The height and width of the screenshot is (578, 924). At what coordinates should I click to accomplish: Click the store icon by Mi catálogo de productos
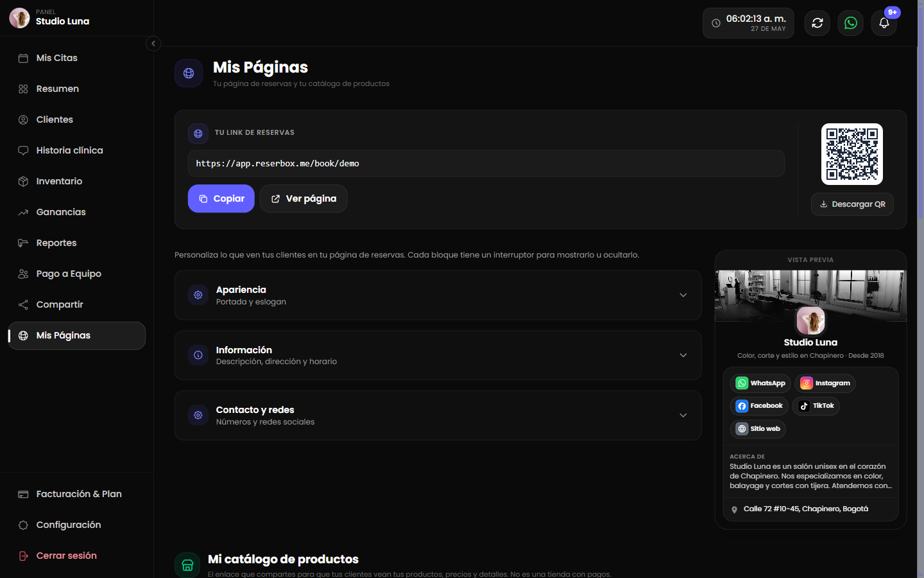click(187, 565)
